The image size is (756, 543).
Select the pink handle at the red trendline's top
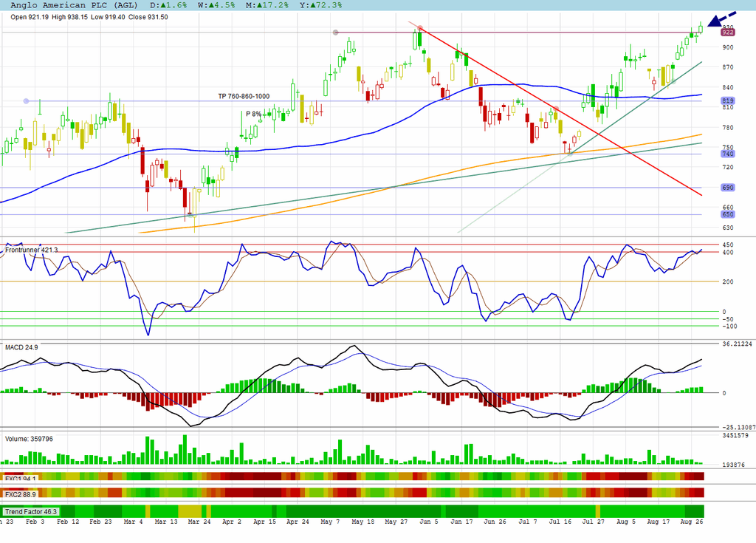click(420, 29)
